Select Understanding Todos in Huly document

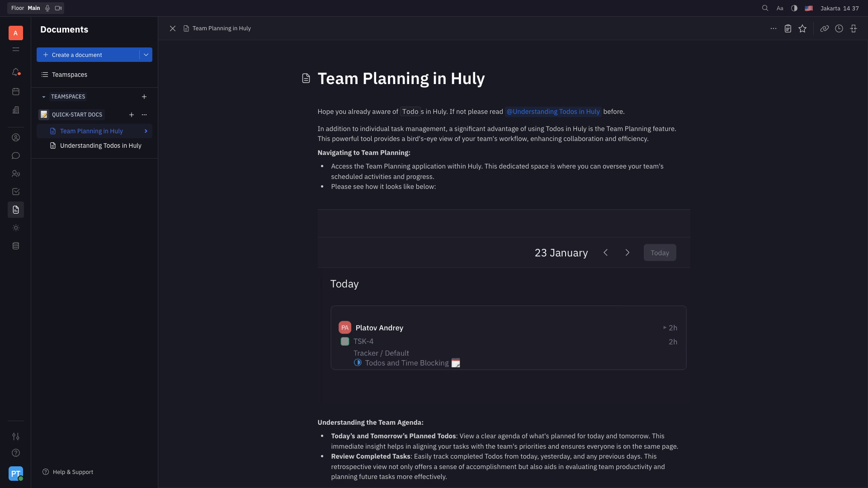[100, 145]
